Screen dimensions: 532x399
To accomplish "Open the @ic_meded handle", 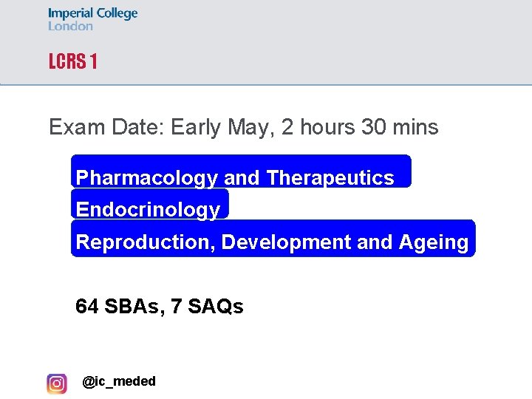I will pos(119,381).
